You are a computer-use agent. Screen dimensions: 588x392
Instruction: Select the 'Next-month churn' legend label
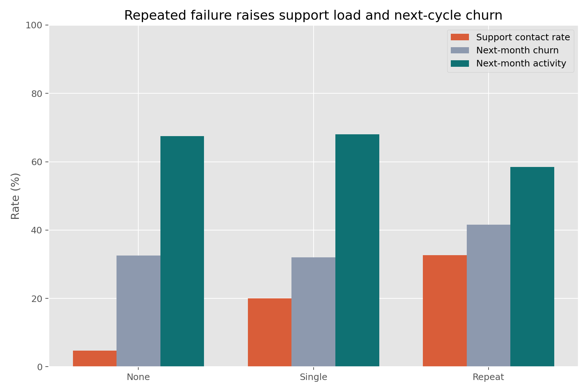click(517, 50)
